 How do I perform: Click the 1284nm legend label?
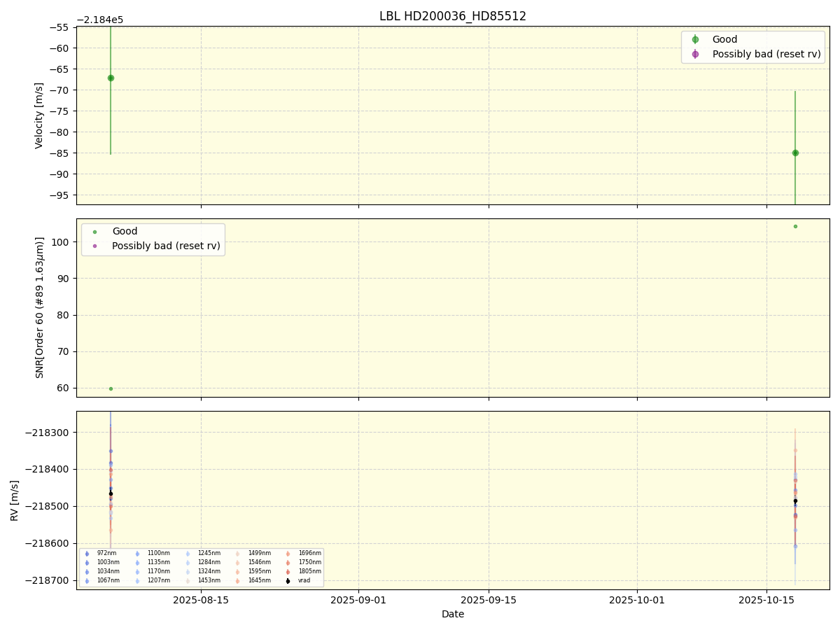pyautogui.click(x=209, y=562)
